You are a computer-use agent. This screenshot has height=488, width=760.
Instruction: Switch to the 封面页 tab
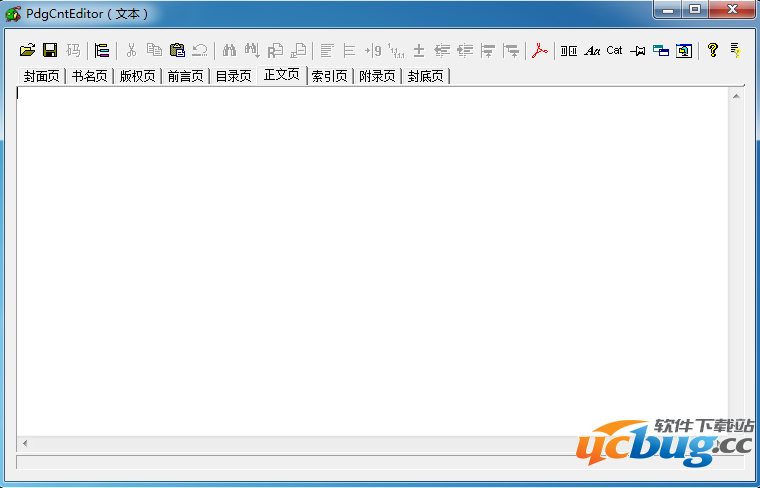pos(41,76)
